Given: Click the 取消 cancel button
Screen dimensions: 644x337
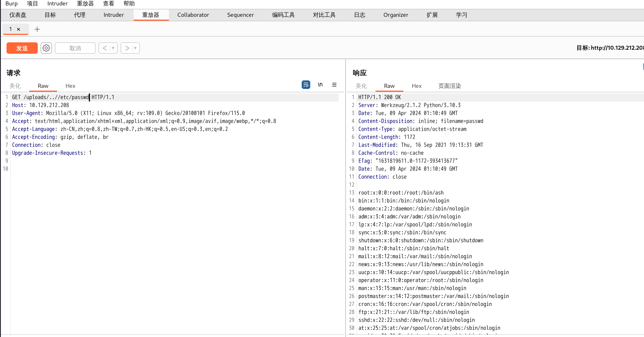Looking at the screenshot, I should click(x=75, y=48).
